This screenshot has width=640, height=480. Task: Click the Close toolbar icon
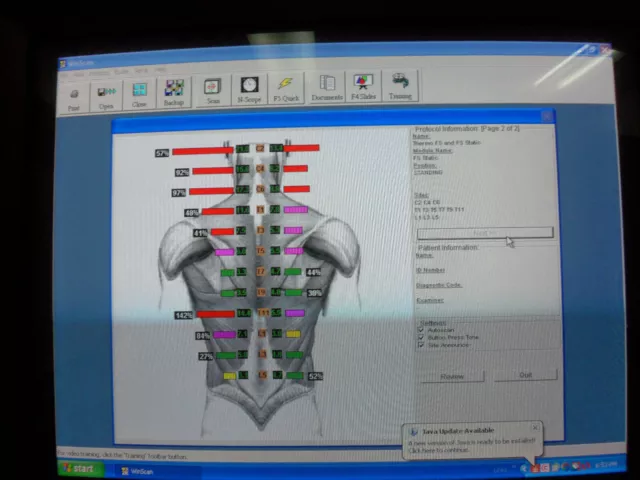point(139,94)
